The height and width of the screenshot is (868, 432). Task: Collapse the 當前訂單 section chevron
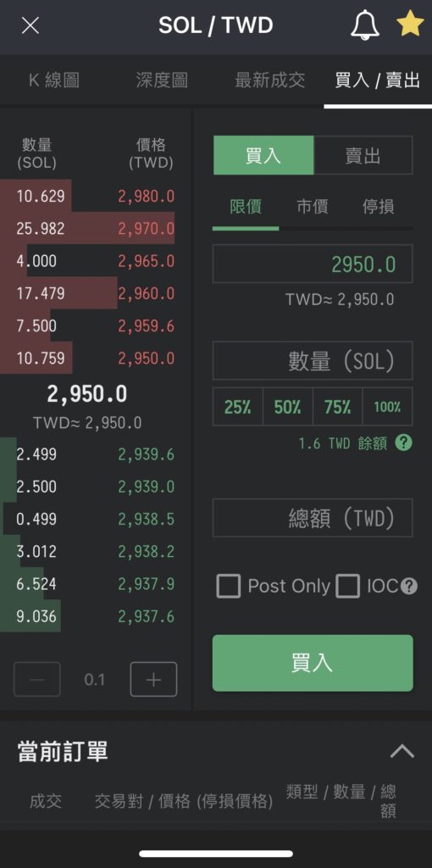pyautogui.click(x=402, y=751)
